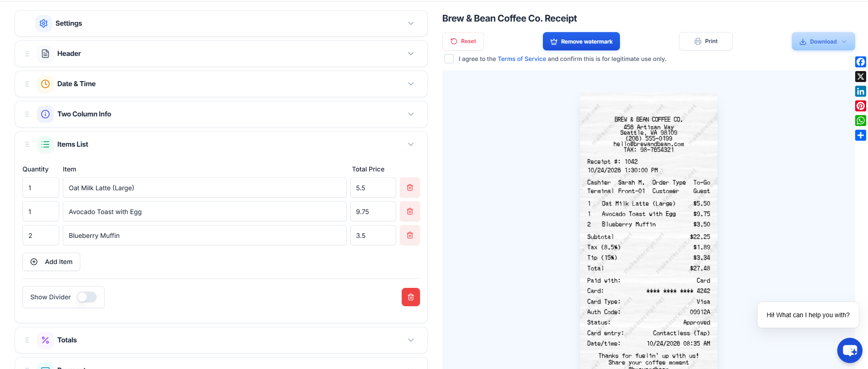The height and width of the screenshot is (369, 868).
Task: Toggle the Show Divider switch
Action: point(87,297)
